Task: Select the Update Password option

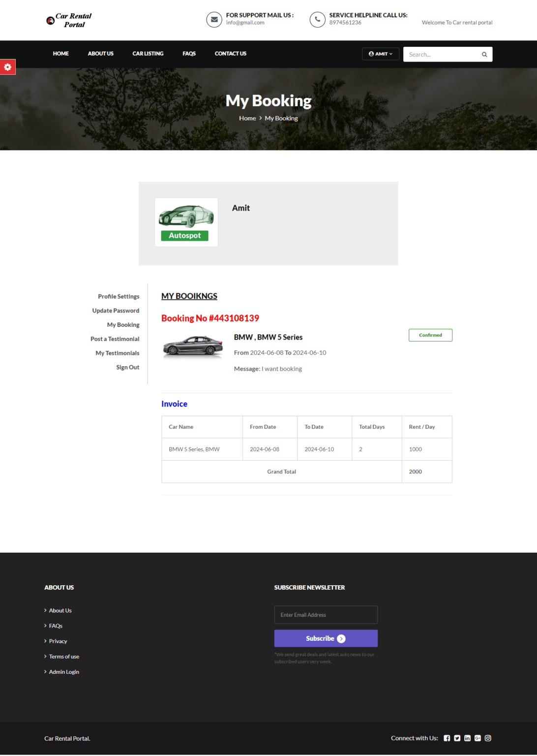Action: [x=116, y=311]
